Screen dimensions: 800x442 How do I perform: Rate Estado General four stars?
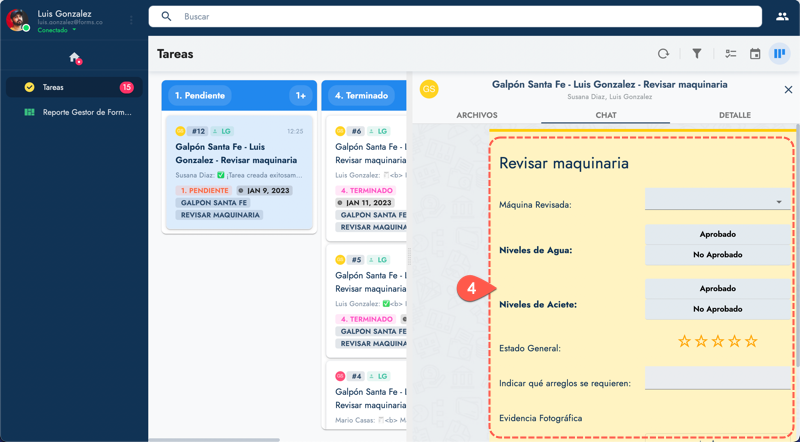(734, 341)
